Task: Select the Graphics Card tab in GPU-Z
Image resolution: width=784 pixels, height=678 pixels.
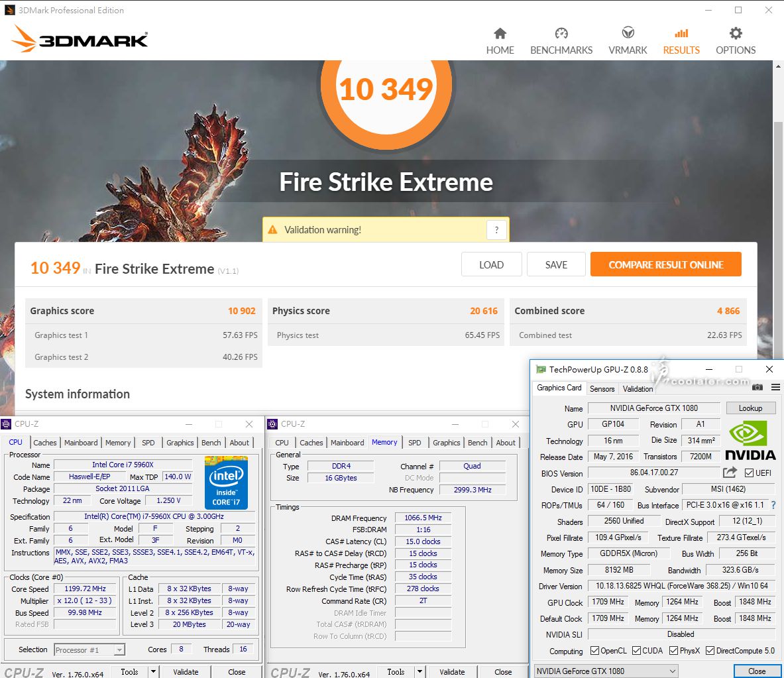Action: pyautogui.click(x=559, y=388)
